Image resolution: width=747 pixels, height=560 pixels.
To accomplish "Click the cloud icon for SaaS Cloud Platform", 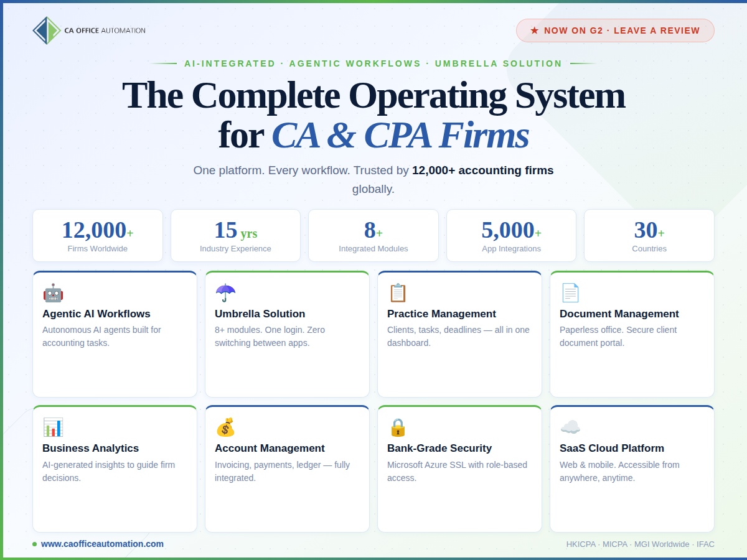I will pos(570,427).
